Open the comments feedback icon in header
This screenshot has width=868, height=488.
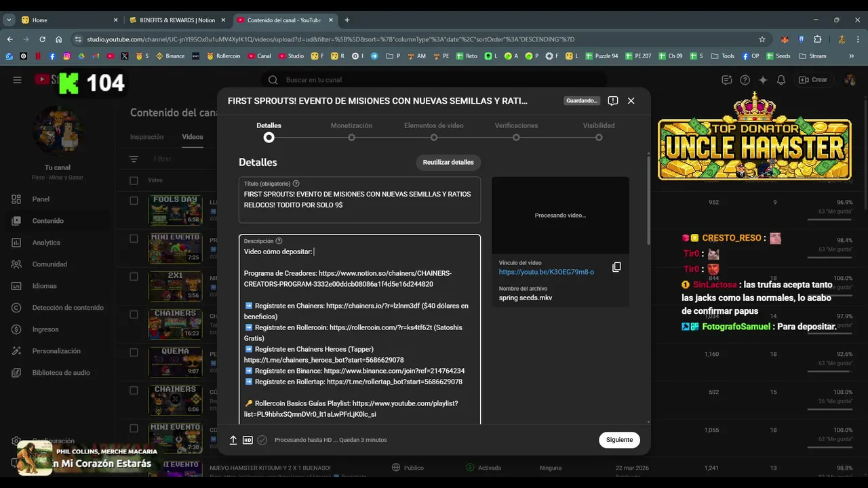[727, 80]
